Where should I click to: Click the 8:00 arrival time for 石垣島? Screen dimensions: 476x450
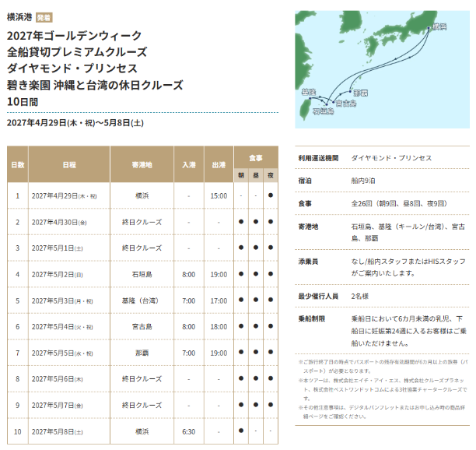click(x=189, y=274)
